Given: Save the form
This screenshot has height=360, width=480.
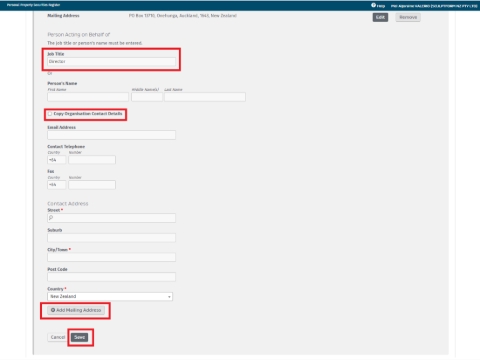Looking at the screenshot, I should click(x=79, y=337).
